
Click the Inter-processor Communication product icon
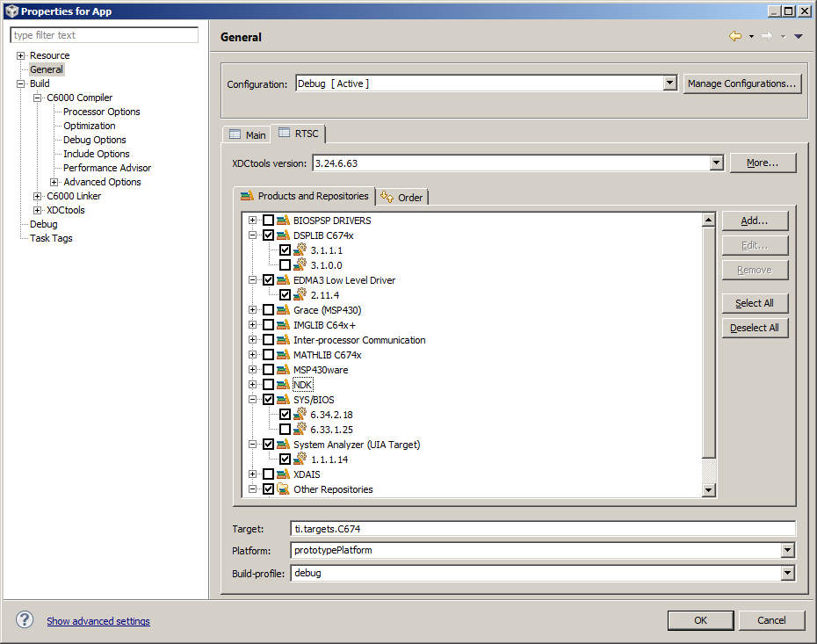coord(283,340)
